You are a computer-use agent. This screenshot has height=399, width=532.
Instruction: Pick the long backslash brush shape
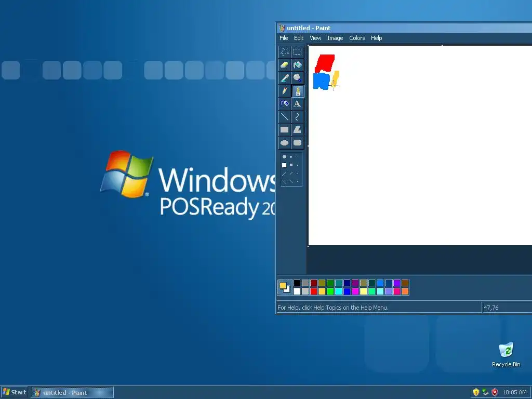[284, 182]
